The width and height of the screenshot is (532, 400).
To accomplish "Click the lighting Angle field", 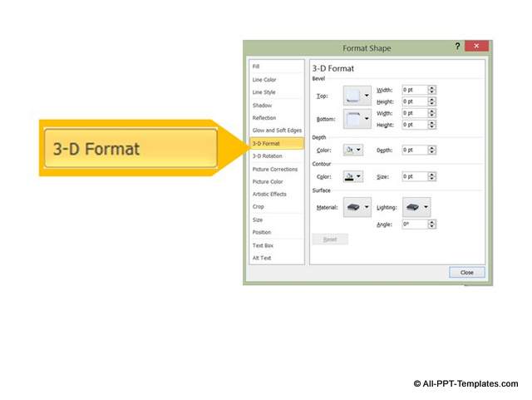I will pyautogui.click(x=415, y=224).
